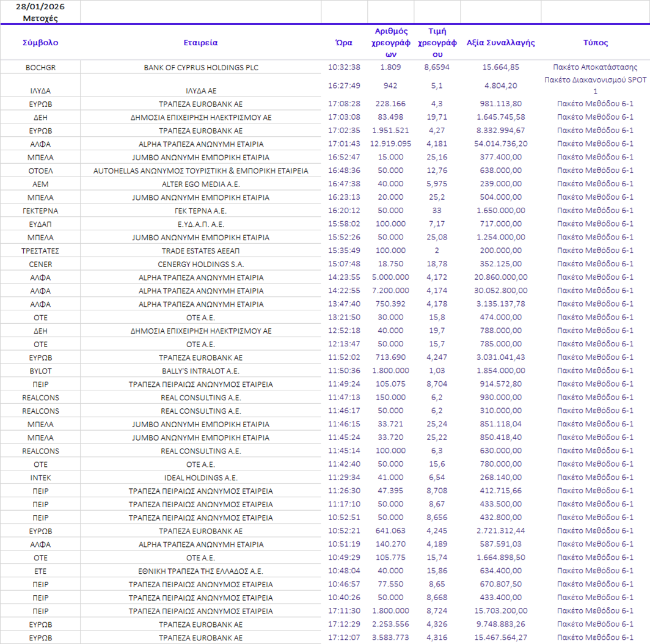The height and width of the screenshot is (644, 650).
Task: Click the value cell 20.860.000,00
Action: 501,277
